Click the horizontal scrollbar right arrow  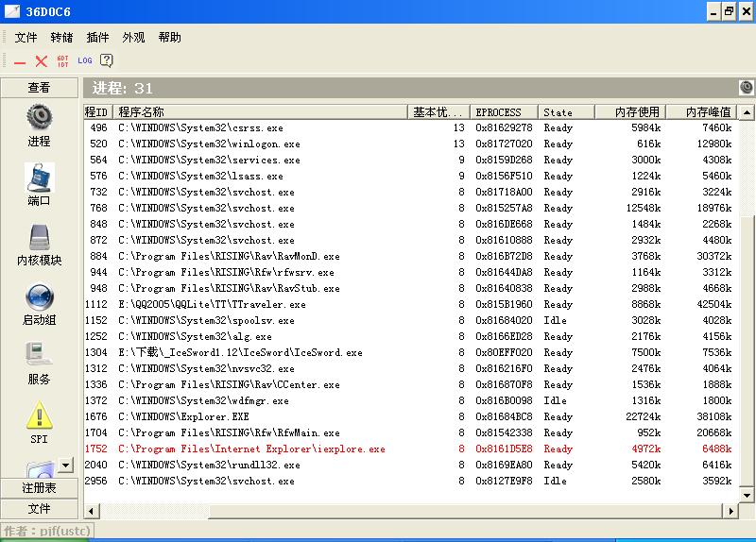(x=730, y=511)
